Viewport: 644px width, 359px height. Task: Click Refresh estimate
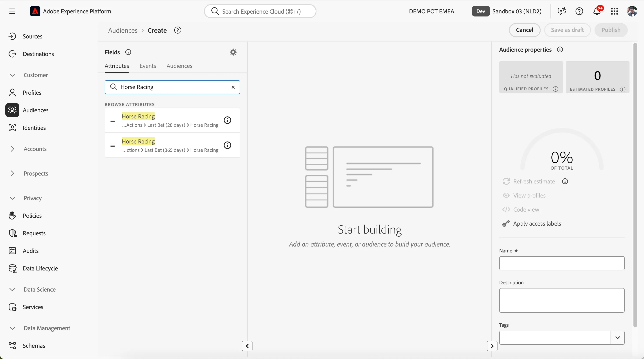(x=534, y=181)
